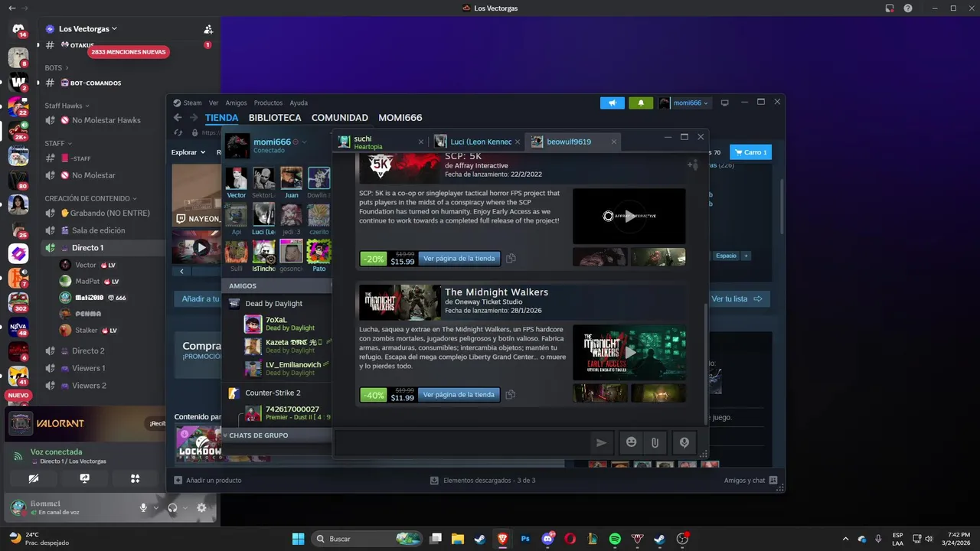
Task: Copy SCP: 5K link icon
Action: pos(511,259)
